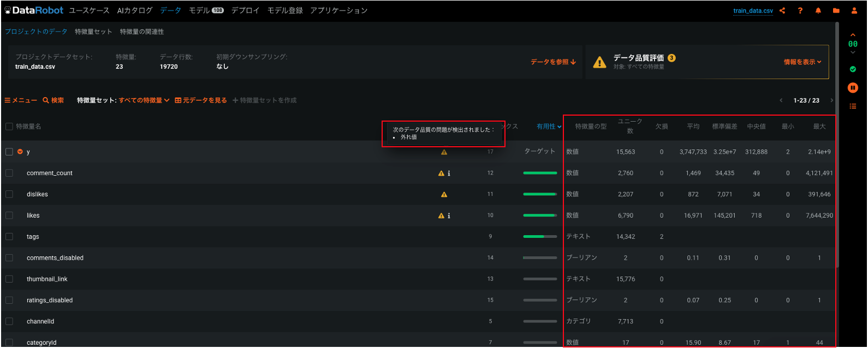
Task: Switch to 特徴量の関連性 tab
Action: click(142, 32)
